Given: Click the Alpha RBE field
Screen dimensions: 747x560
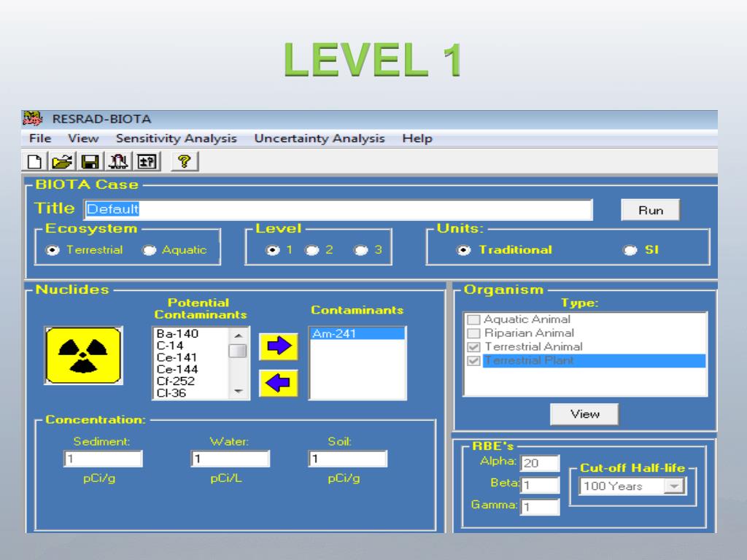Looking at the screenshot, I should point(540,463).
